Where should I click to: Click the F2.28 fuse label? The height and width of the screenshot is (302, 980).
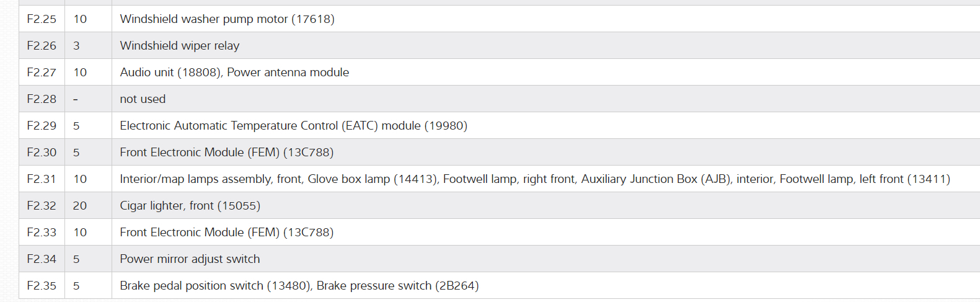coord(42,99)
